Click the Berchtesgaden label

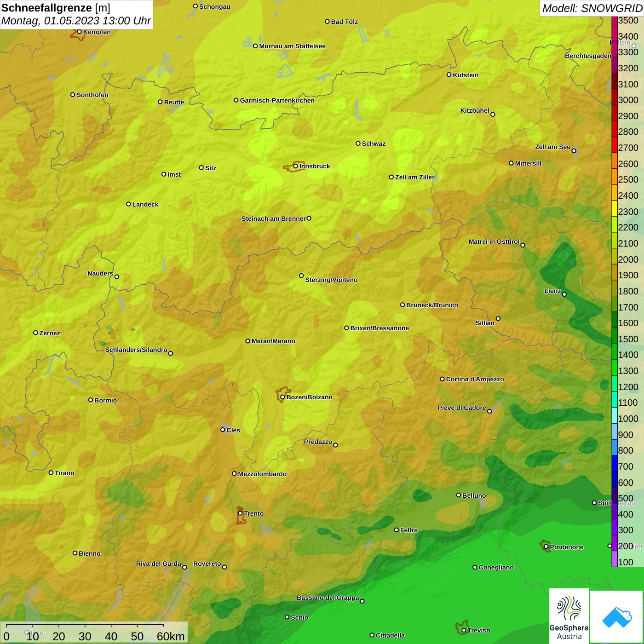[x=588, y=56]
